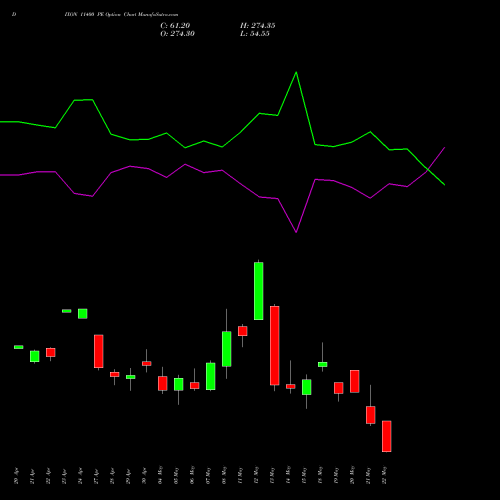Select the 18 May date label
The image size is (500, 500).
coord(321,475)
